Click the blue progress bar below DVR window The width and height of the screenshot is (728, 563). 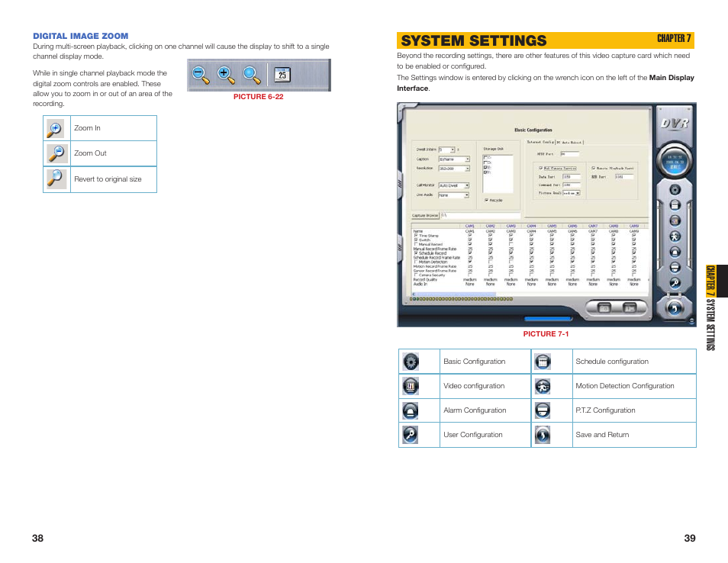click(x=548, y=319)
